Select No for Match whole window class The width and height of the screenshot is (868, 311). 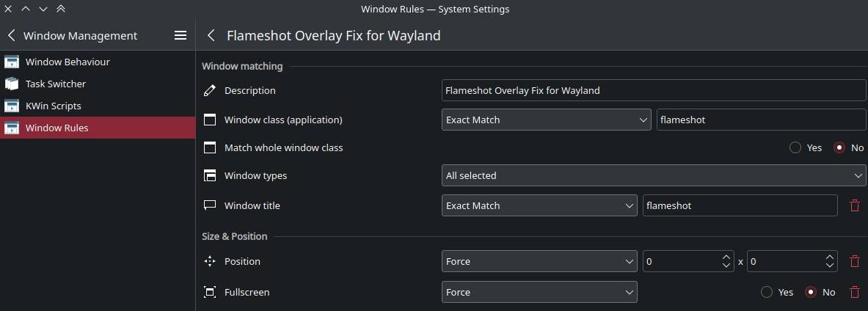839,147
